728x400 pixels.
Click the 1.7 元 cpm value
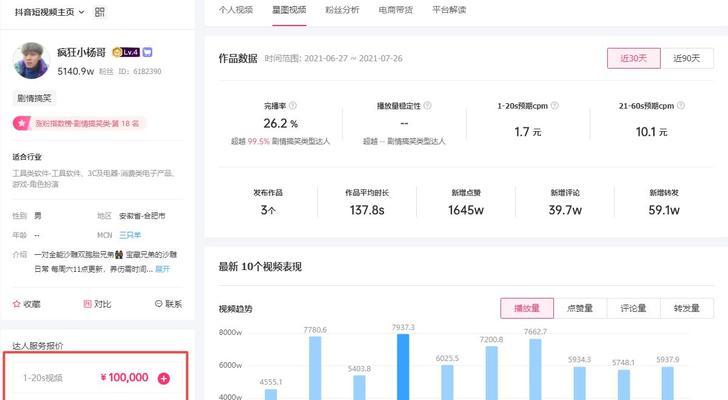(x=528, y=132)
